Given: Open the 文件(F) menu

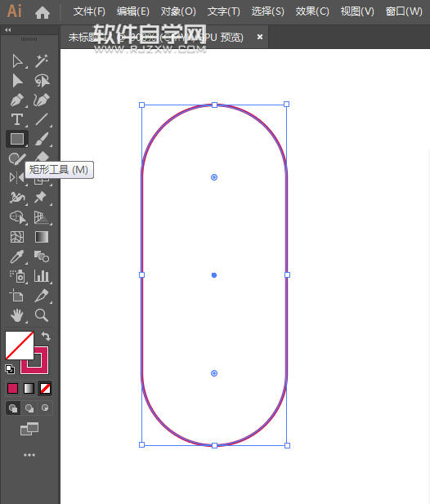Looking at the screenshot, I should click(x=89, y=11).
